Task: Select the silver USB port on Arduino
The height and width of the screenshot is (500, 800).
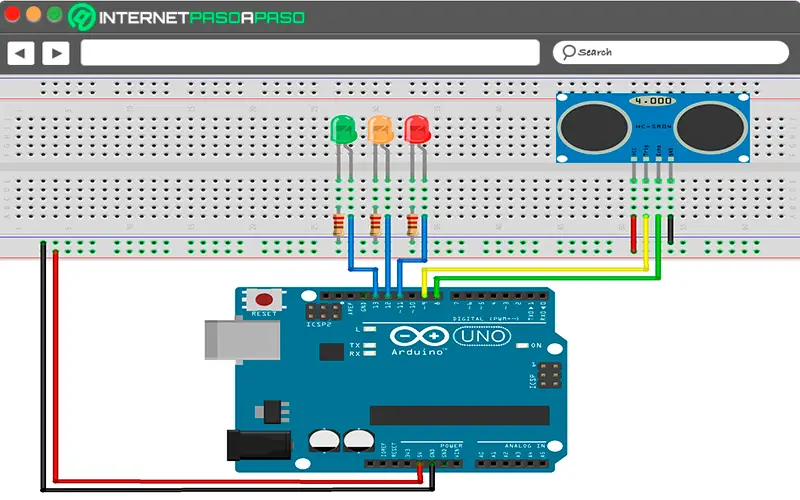Action: (x=242, y=339)
